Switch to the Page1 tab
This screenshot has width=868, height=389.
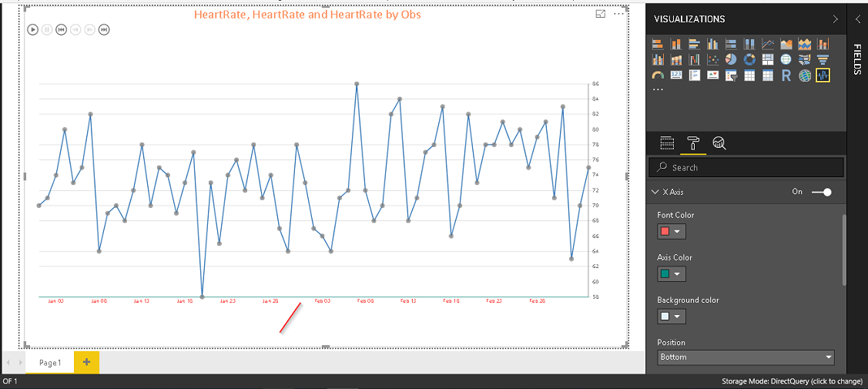click(x=50, y=362)
